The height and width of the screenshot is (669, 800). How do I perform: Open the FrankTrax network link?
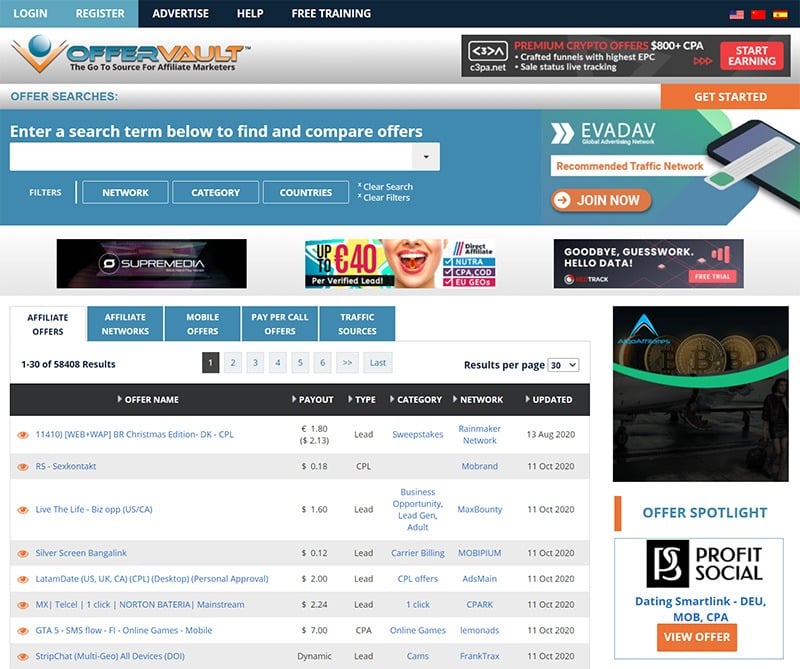pos(480,656)
